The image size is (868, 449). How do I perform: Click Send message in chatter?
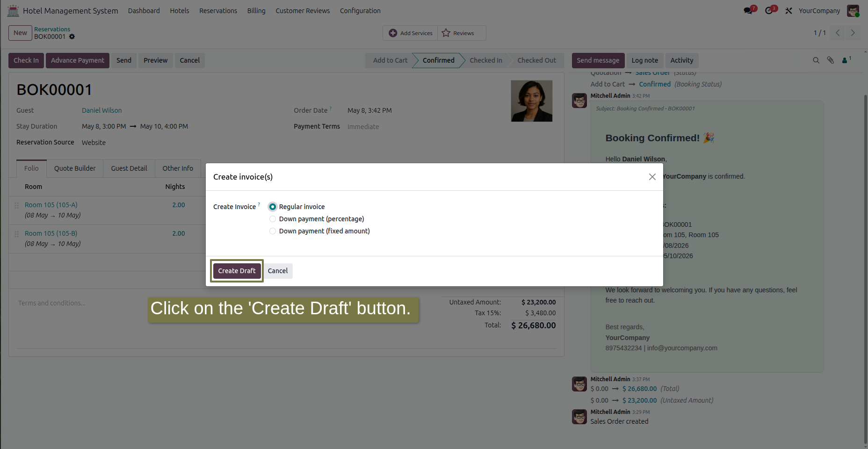(x=598, y=60)
